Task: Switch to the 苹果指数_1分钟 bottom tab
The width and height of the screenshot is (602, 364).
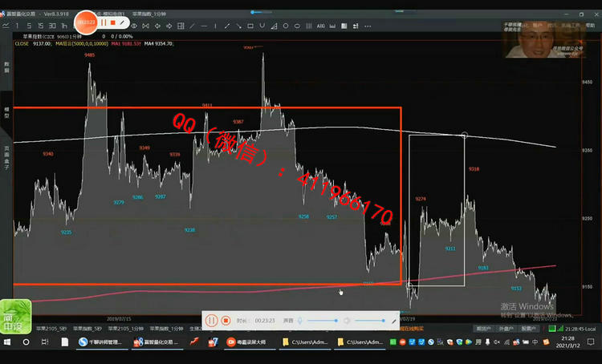Action: point(166,329)
